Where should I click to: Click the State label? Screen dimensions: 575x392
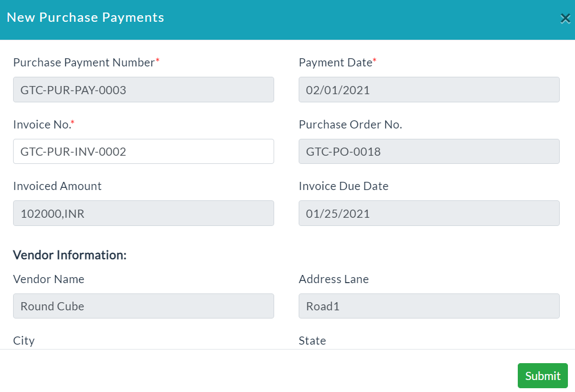(x=312, y=341)
